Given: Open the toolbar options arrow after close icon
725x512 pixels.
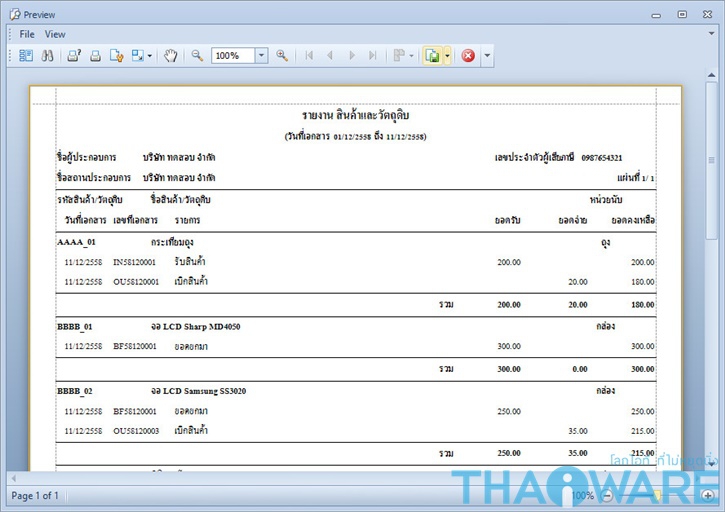Looking at the screenshot, I should click(x=487, y=56).
